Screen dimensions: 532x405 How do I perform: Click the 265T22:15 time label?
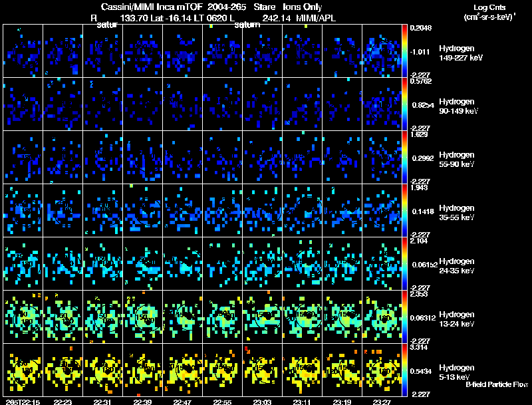[x=23, y=402]
